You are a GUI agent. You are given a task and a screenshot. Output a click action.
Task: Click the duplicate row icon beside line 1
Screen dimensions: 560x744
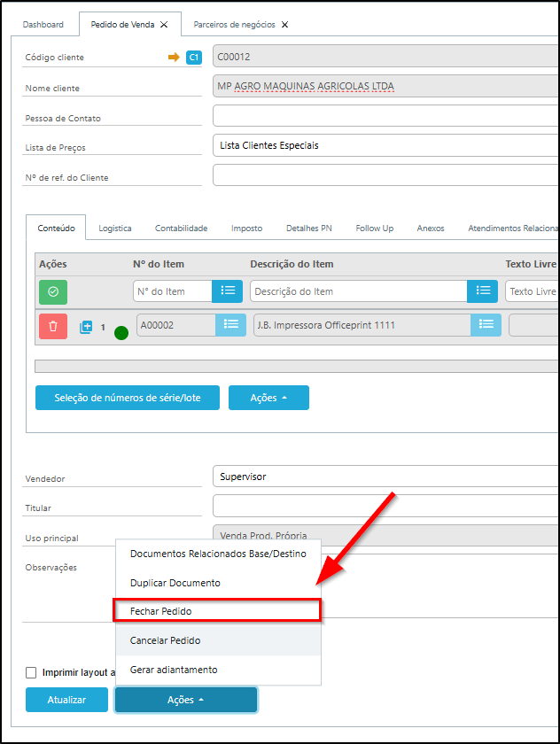86,327
